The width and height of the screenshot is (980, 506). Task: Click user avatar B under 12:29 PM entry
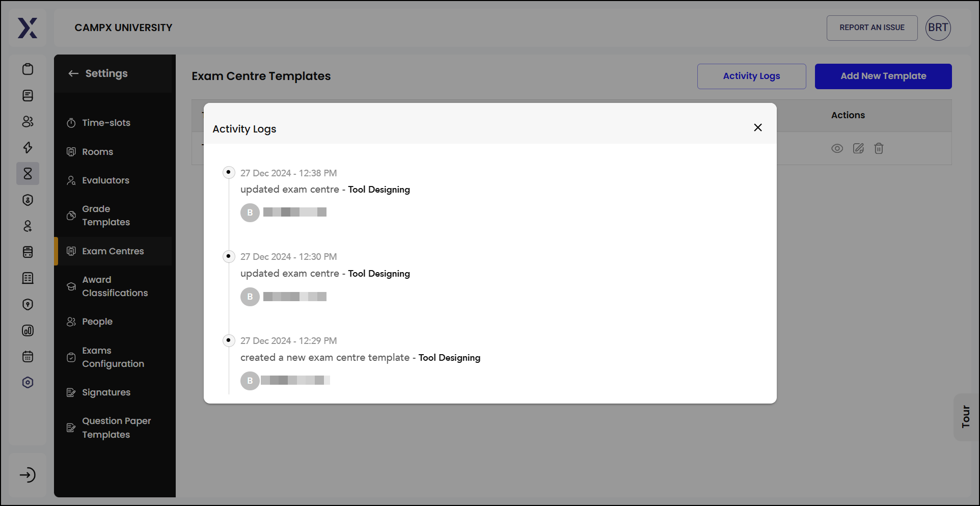(x=250, y=381)
